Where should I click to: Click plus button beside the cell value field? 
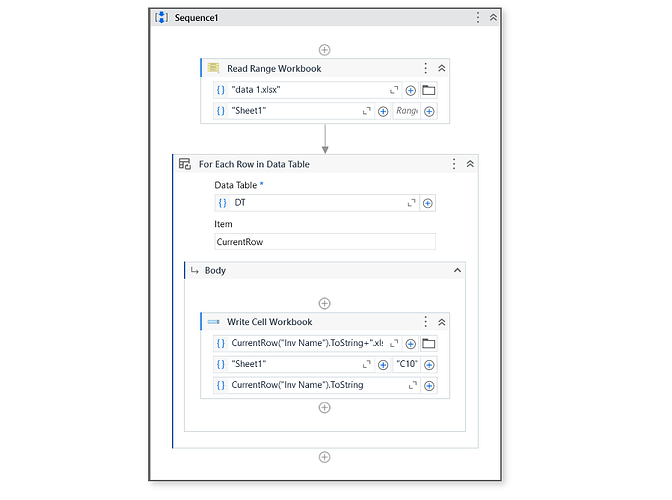[x=429, y=386]
